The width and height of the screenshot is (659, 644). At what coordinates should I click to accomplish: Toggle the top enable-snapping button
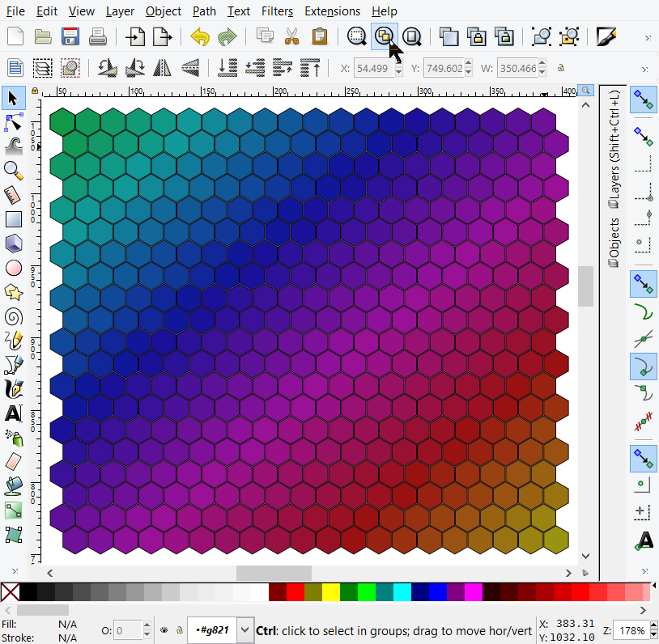pyautogui.click(x=644, y=100)
